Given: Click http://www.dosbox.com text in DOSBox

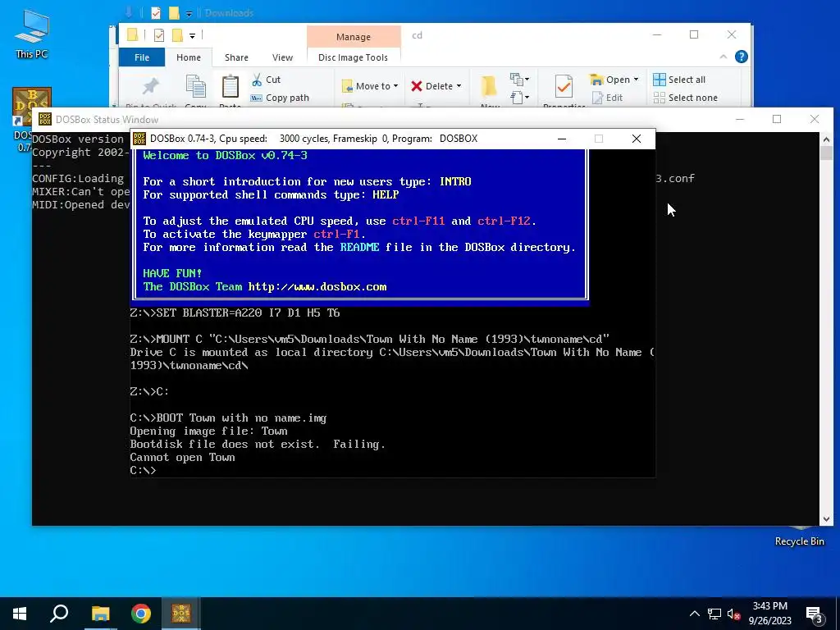Looking at the screenshot, I should tap(317, 287).
